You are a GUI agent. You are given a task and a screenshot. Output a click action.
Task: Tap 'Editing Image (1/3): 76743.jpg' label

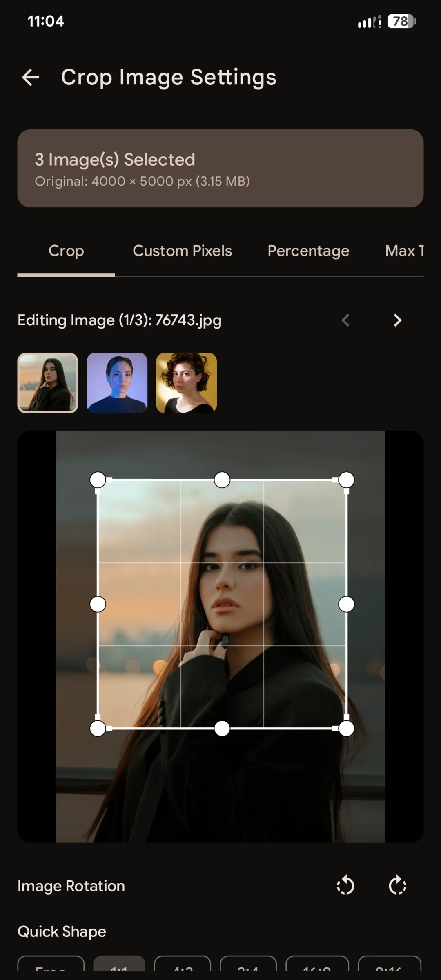120,320
